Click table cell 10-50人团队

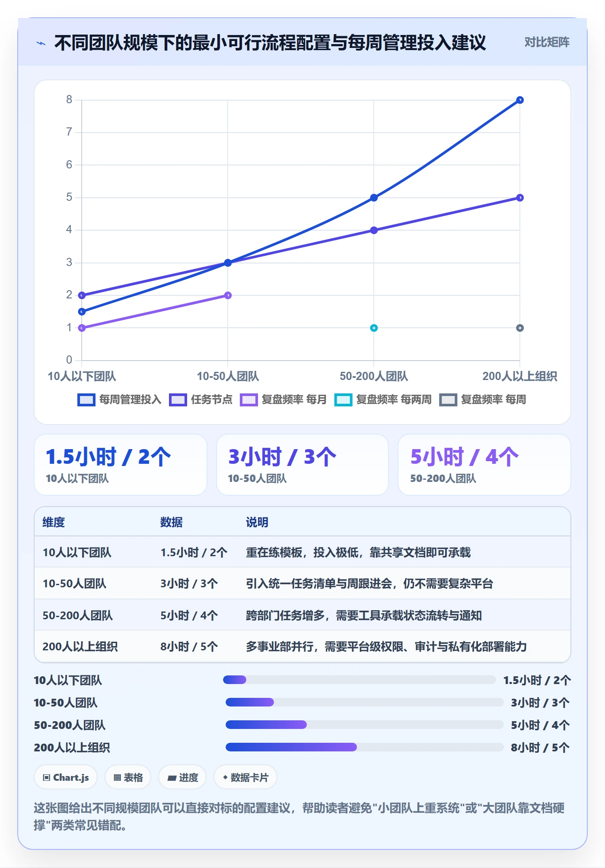tap(74, 583)
